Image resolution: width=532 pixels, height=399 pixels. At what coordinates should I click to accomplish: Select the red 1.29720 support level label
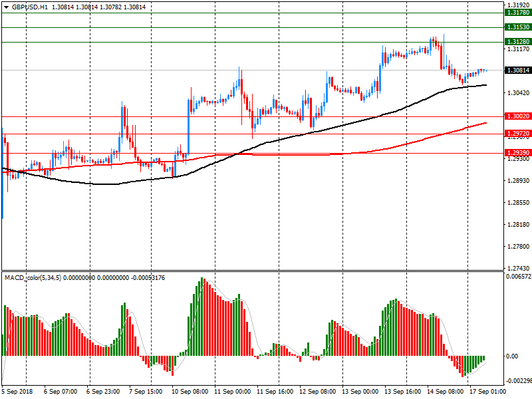(518, 134)
